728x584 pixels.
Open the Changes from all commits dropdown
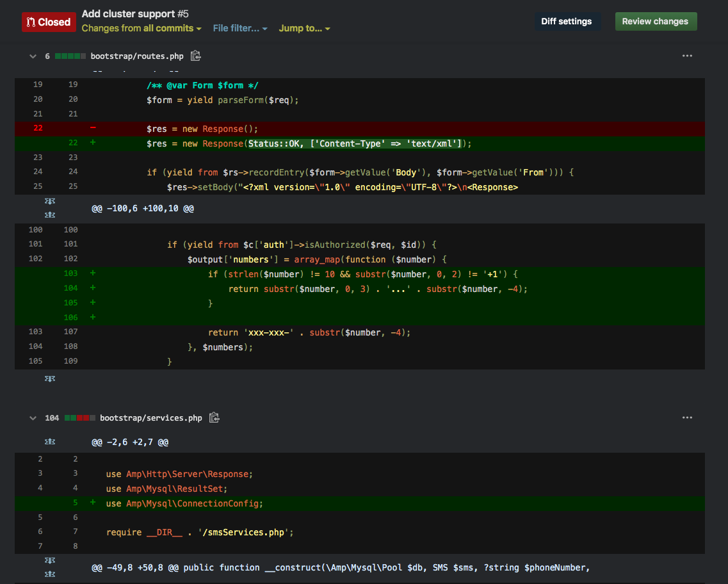(142, 28)
